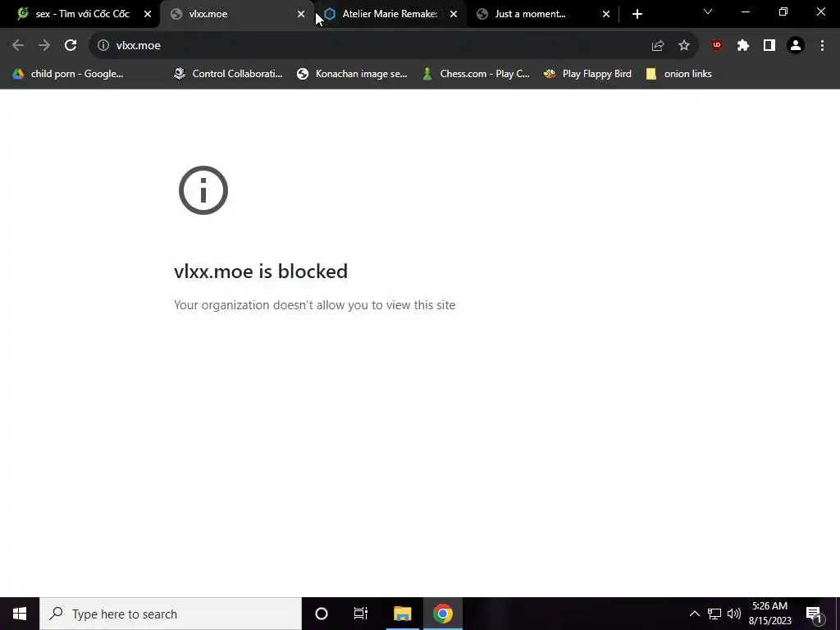Close the Atelier Marie Remake tab
Screen dimensions: 840x630
(x=454, y=14)
